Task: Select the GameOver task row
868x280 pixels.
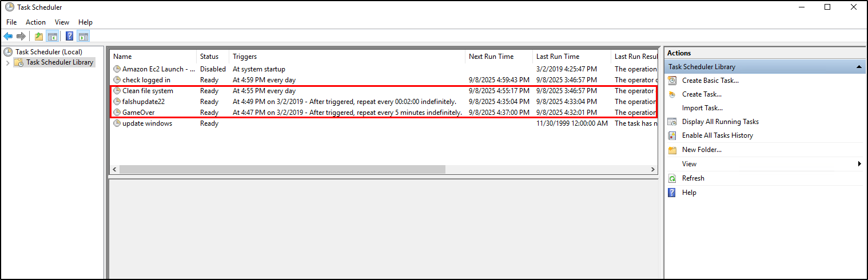Action: (x=138, y=113)
